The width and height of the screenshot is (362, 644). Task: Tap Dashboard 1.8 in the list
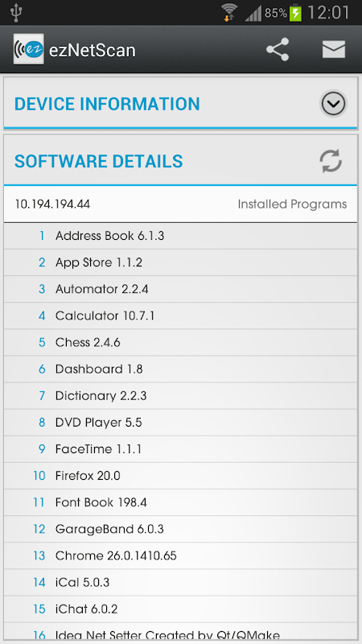(180, 369)
